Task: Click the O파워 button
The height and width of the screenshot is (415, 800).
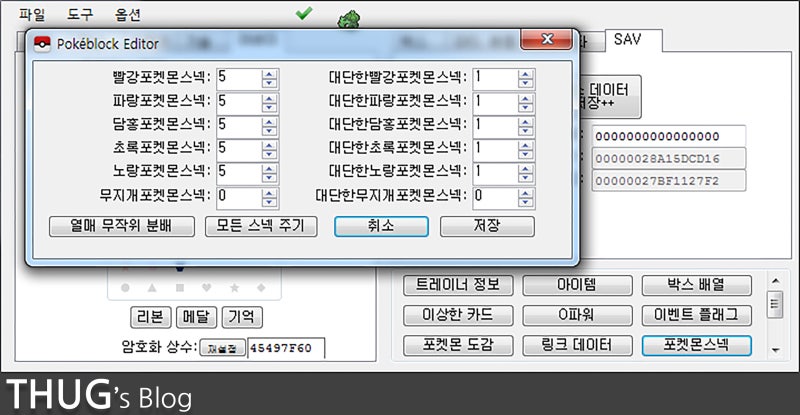Action: coord(577,315)
